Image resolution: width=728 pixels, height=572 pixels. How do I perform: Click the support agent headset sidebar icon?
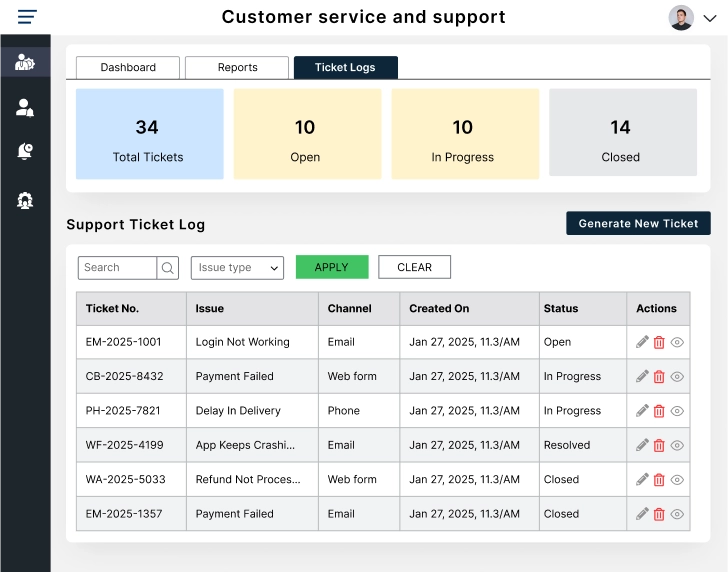point(25,200)
